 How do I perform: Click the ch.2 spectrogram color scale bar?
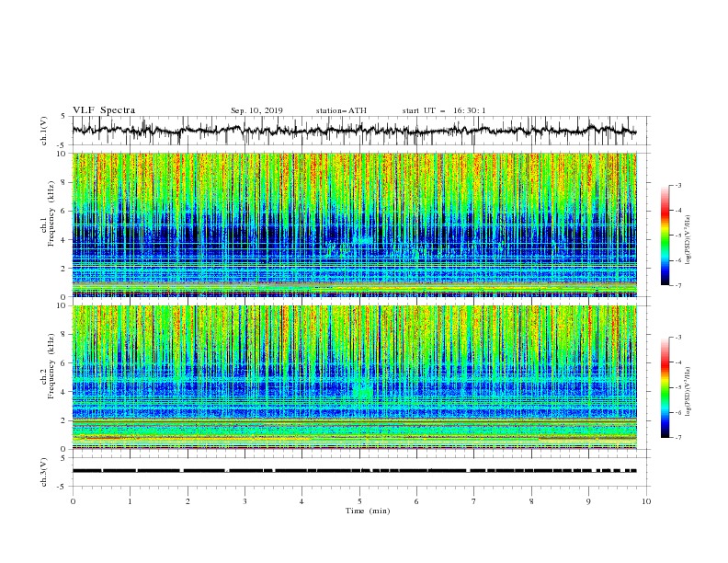(x=665, y=387)
